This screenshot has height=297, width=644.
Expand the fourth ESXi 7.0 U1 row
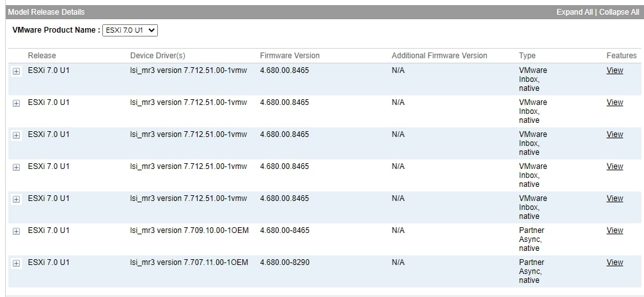(16, 167)
